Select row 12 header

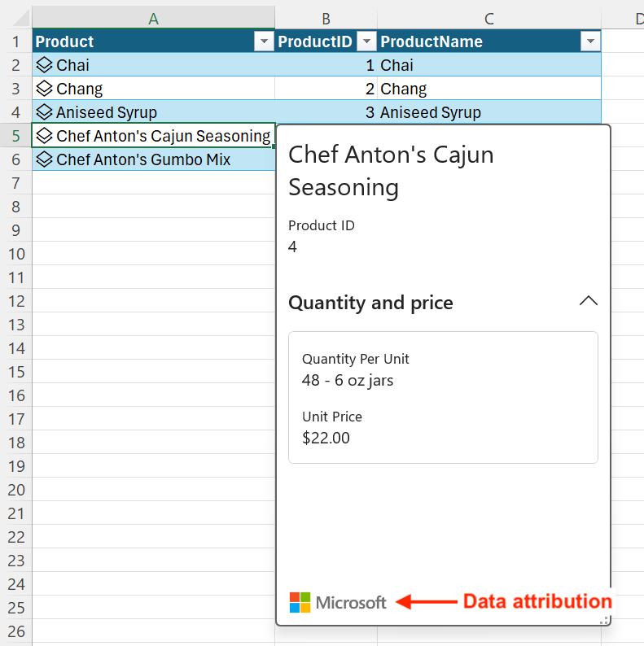(x=15, y=301)
